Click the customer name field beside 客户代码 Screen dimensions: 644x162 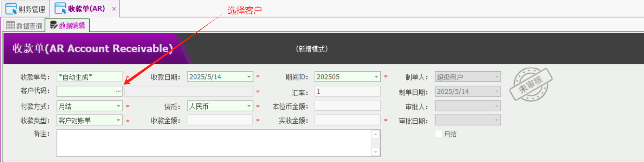click(189, 91)
